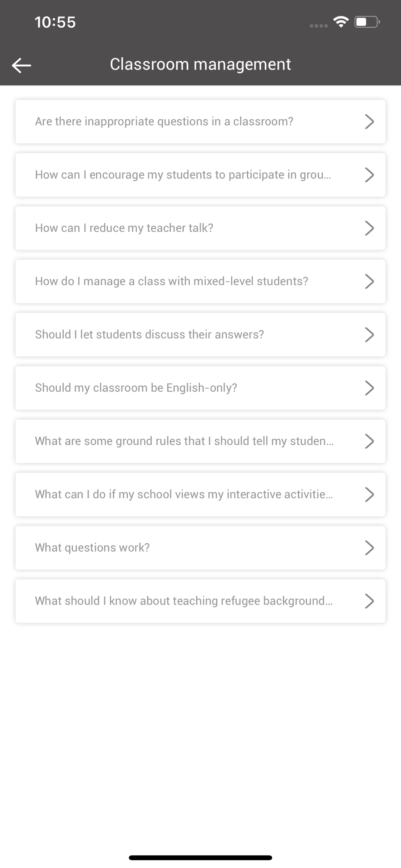Select 'What questions work?' entry
This screenshot has width=401, height=868.
pyautogui.click(x=200, y=548)
